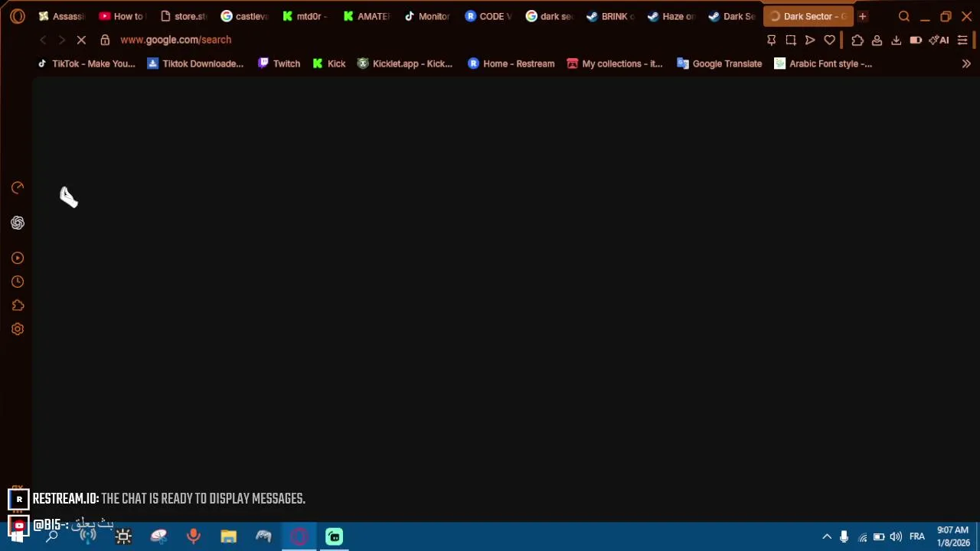Open TikTok - Make You... bookmark

coord(87,64)
